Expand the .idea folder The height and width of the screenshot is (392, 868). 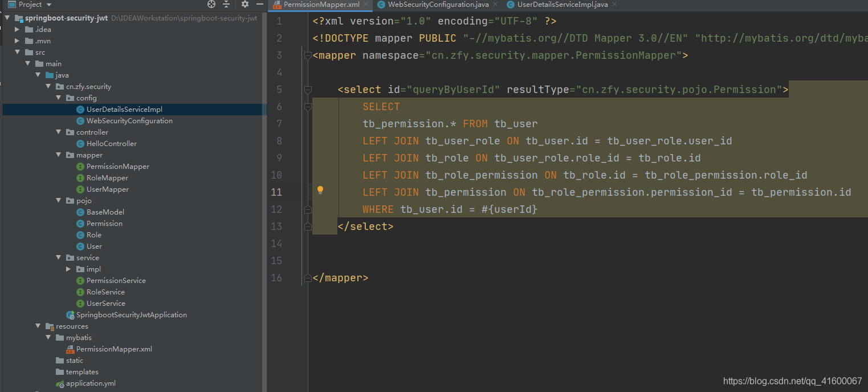coord(18,29)
